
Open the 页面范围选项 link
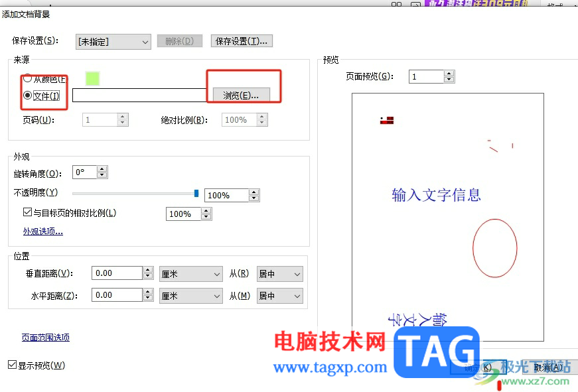pyautogui.click(x=46, y=338)
